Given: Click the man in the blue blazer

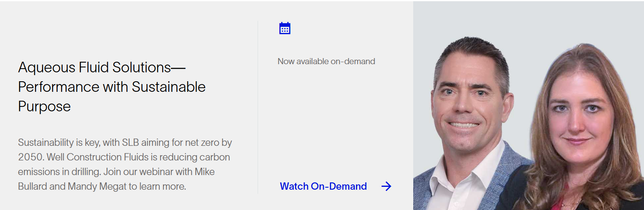Looking at the screenshot, I should (x=471, y=122).
